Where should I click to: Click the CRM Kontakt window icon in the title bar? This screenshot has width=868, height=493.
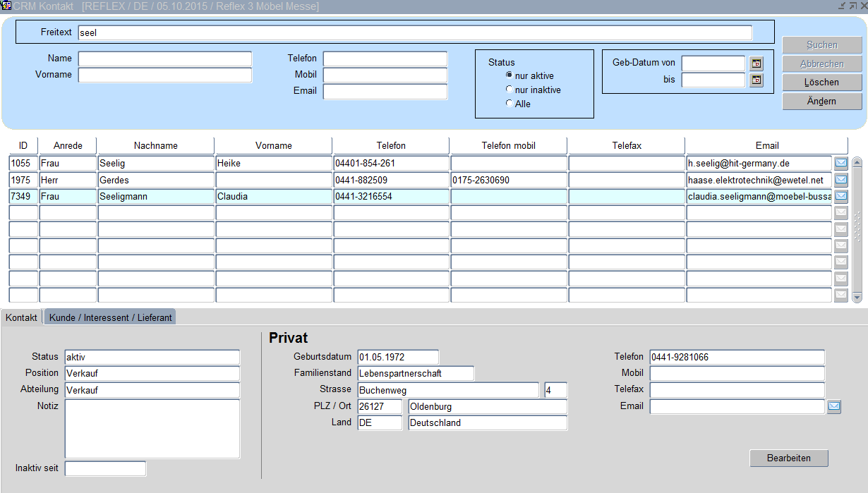coord(6,6)
